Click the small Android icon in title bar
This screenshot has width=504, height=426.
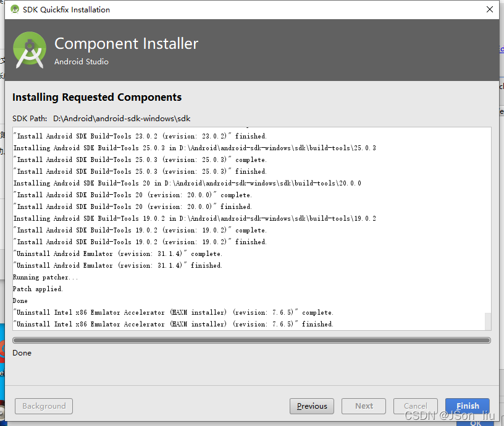pos(14,9)
